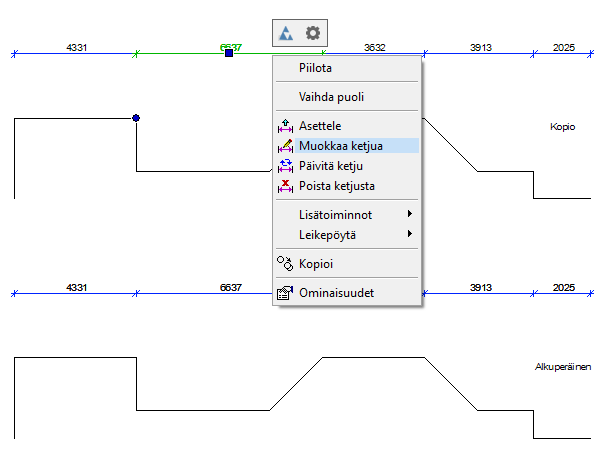Click the Päivitä ketju refresh icon

coord(283,166)
